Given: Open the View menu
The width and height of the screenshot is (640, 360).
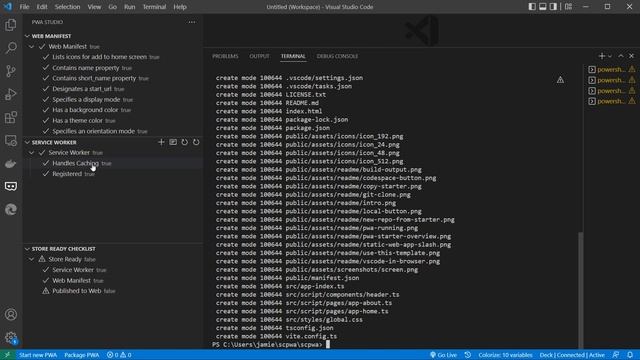Looking at the screenshot, I should (94, 7).
